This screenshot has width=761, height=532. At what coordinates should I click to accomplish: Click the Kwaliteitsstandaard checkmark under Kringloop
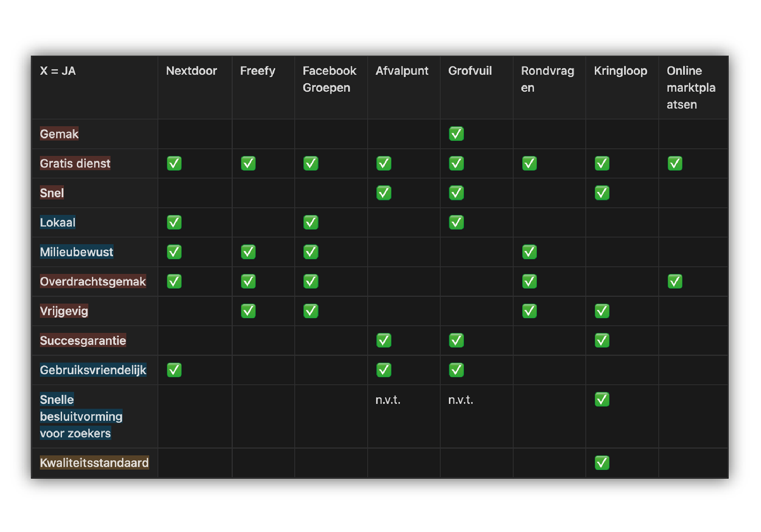(x=602, y=463)
